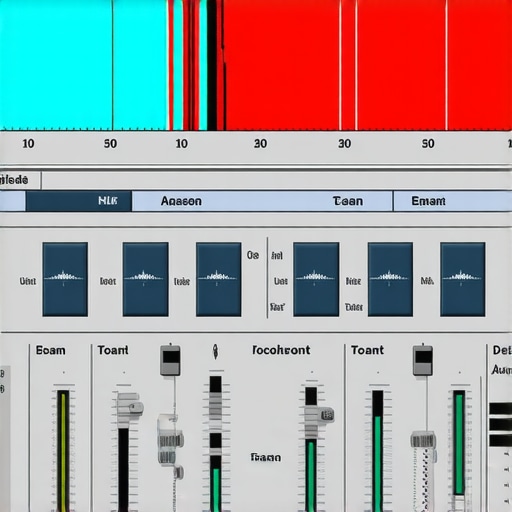Viewport: 512px width, 512px height.
Task: Click the 'locohront' section label
Action: coord(281,350)
